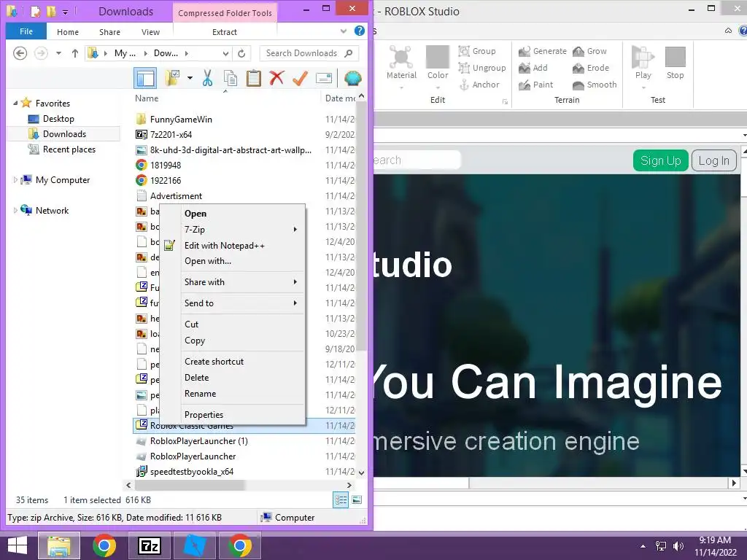Viewport: 747px width, 560px height.
Task: Click the Color swatch tool in ROBLOX Studio
Action: coord(438,63)
